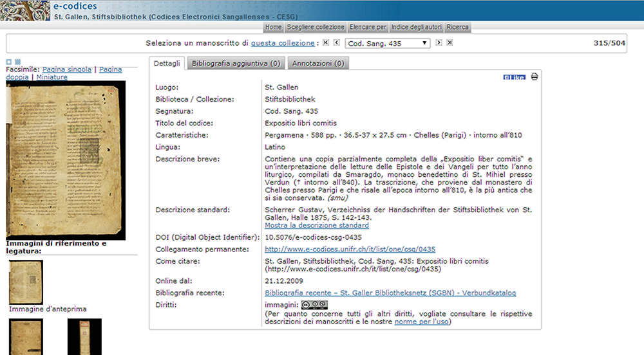Image resolution: width=644 pixels, height=355 pixels.
Task: Open the Pagina singola facsimile link
Action: [x=67, y=69]
